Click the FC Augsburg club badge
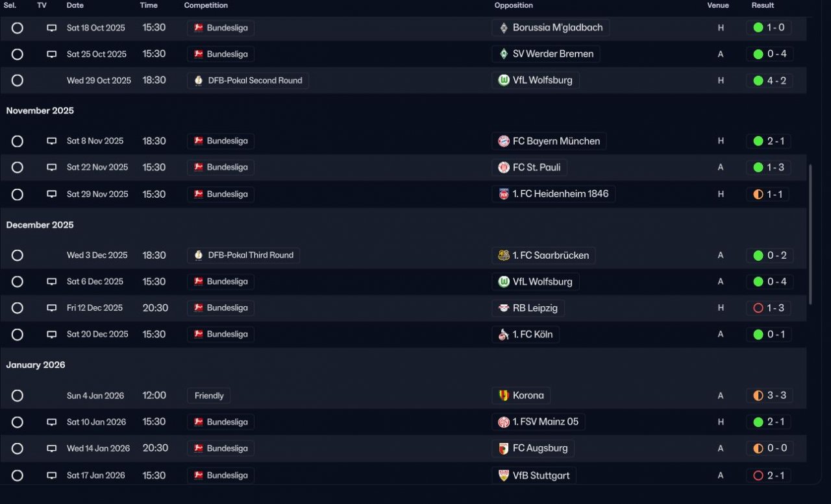Screen dimensions: 831x504 [503, 448]
